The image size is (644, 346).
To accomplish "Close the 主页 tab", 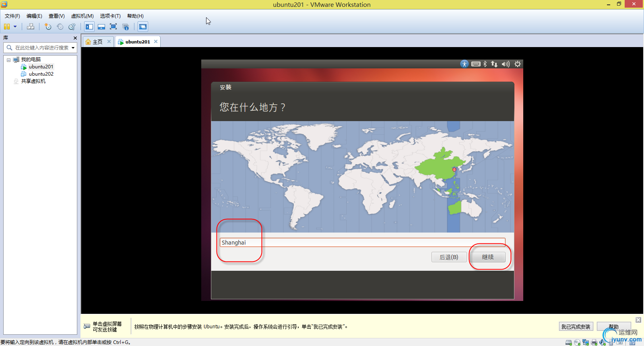I will point(109,41).
